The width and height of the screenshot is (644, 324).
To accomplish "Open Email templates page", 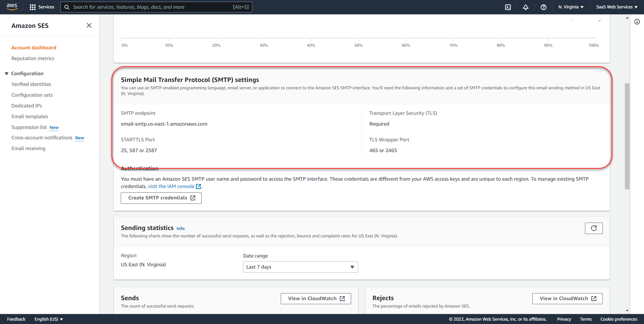I will pyautogui.click(x=30, y=117).
